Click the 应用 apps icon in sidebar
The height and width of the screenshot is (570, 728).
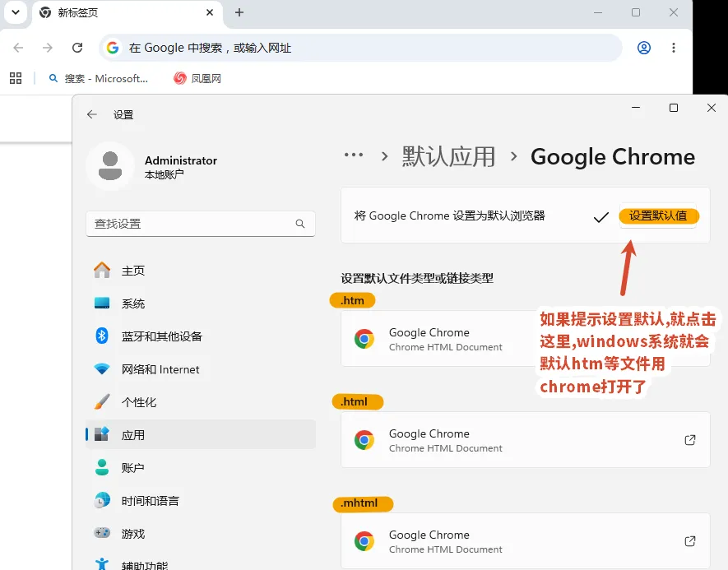102,434
